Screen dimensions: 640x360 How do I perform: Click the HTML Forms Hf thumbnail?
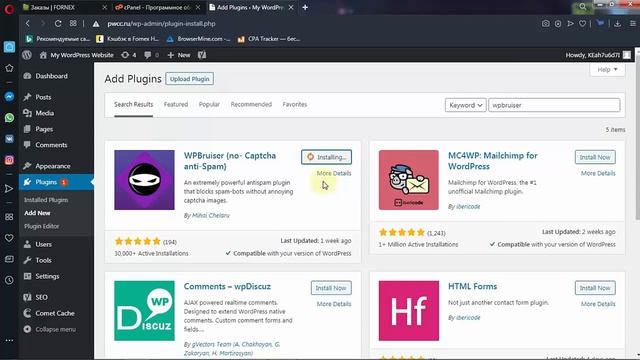(x=409, y=311)
